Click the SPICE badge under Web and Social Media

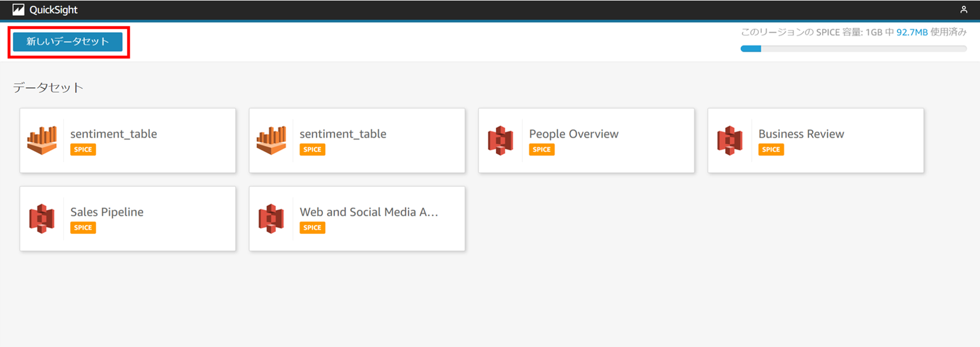point(312,228)
